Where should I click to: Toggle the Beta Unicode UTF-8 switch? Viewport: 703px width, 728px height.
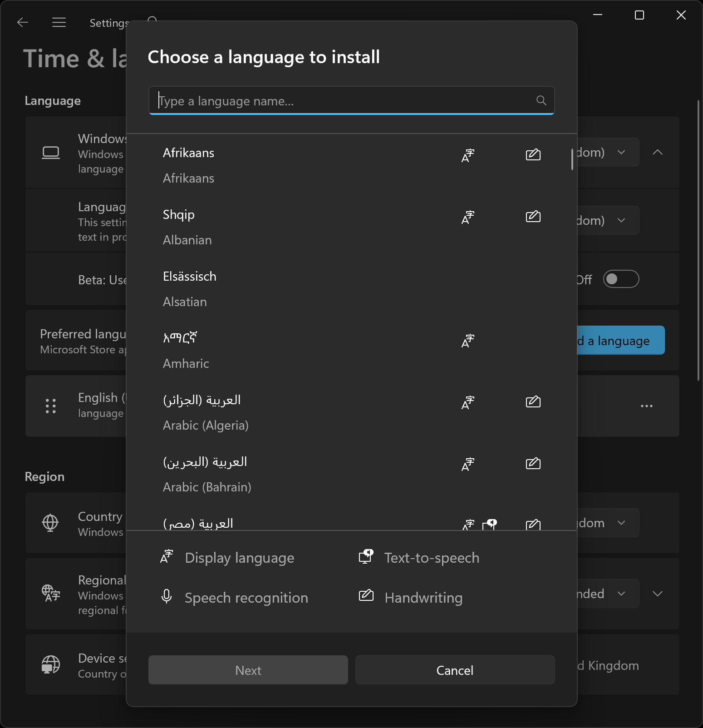tap(621, 279)
